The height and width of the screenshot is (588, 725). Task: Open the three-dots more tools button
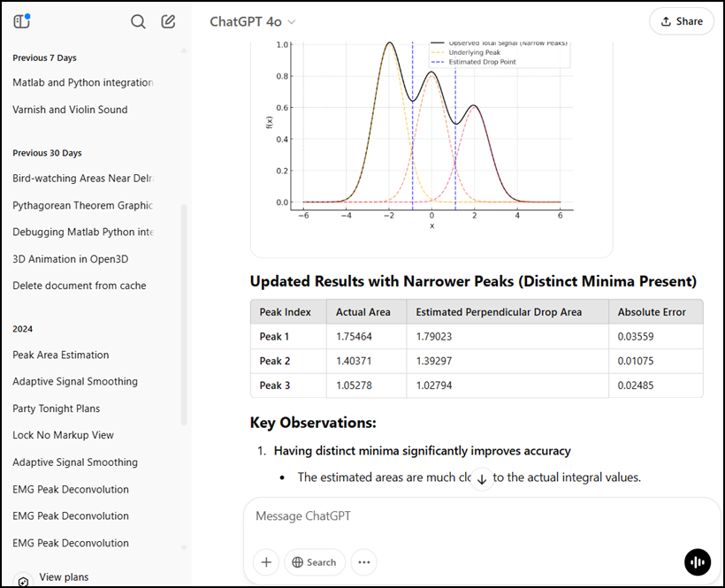(363, 561)
